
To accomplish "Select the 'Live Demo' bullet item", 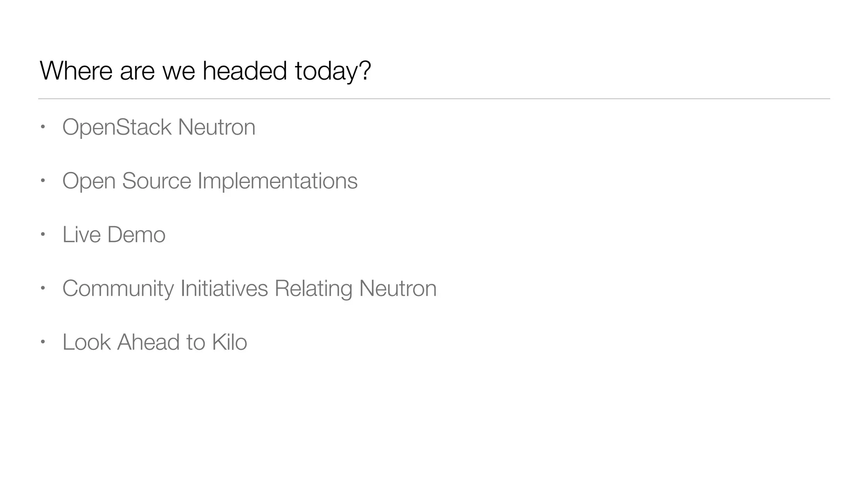I will tap(114, 235).
